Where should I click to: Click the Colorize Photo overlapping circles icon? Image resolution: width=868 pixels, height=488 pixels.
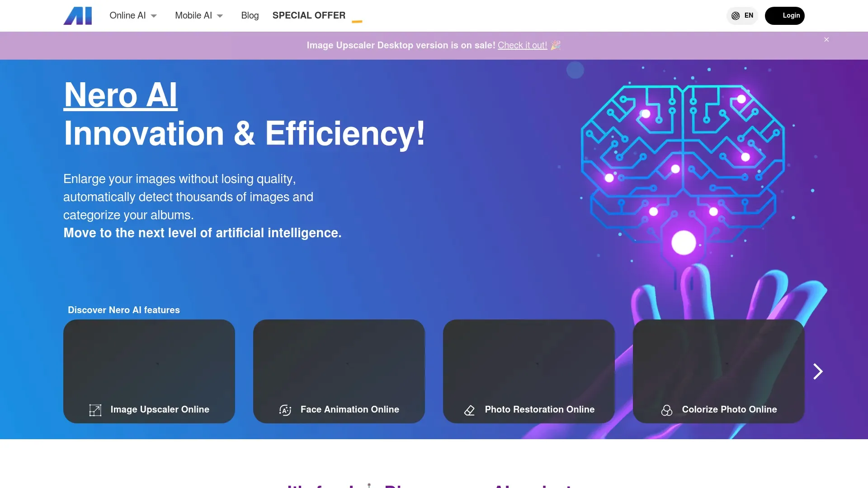[667, 410]
